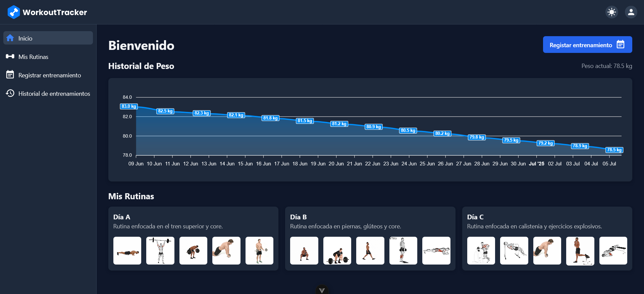Click the 79.8 kg data label
Image resolution: width=644 pixels, height=294 pixels.
[x=477, y=137]
